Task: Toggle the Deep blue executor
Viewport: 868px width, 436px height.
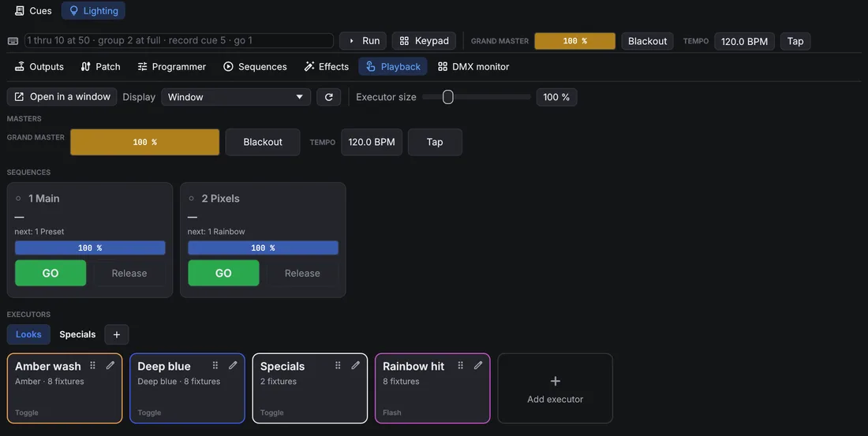Action: click(187, 389)
